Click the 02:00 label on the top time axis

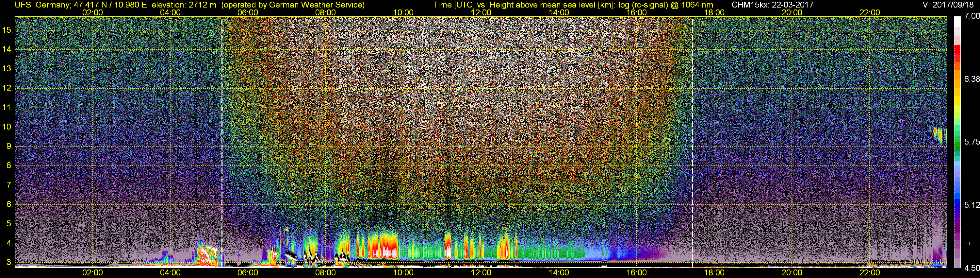coord(92,12)
